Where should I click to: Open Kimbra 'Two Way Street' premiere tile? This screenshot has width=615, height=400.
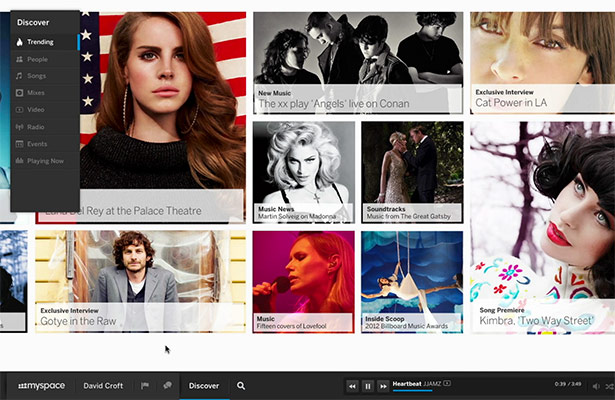(542, 227)
